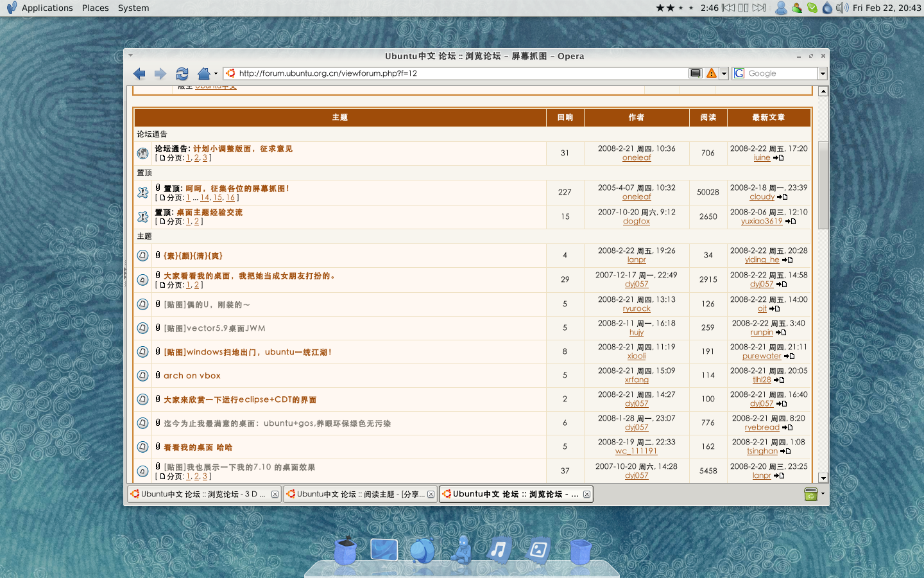This screenshot has width=924, height=578.
Task: Open the Applications menu
Action: pos(47,8)
